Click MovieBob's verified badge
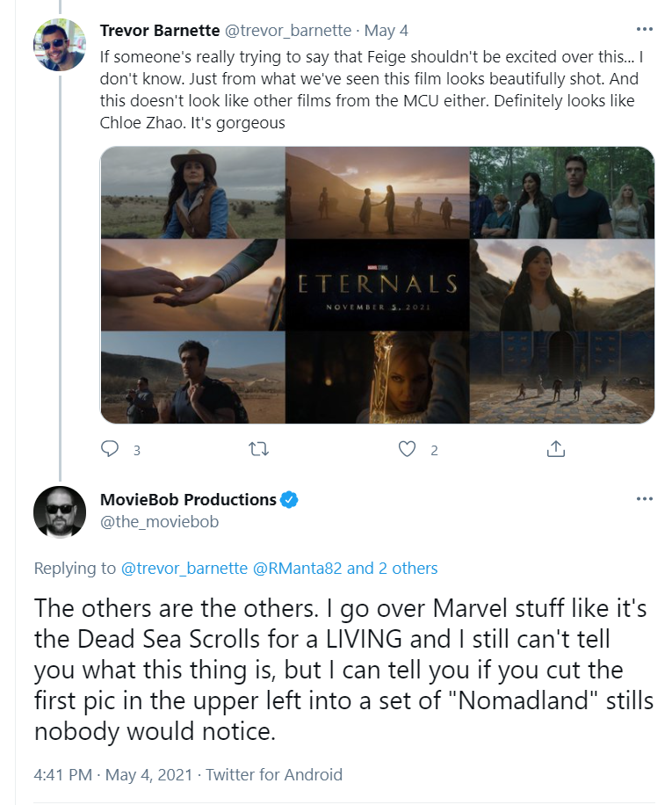The width and height of the screenshot is (672, 805). 289,499
